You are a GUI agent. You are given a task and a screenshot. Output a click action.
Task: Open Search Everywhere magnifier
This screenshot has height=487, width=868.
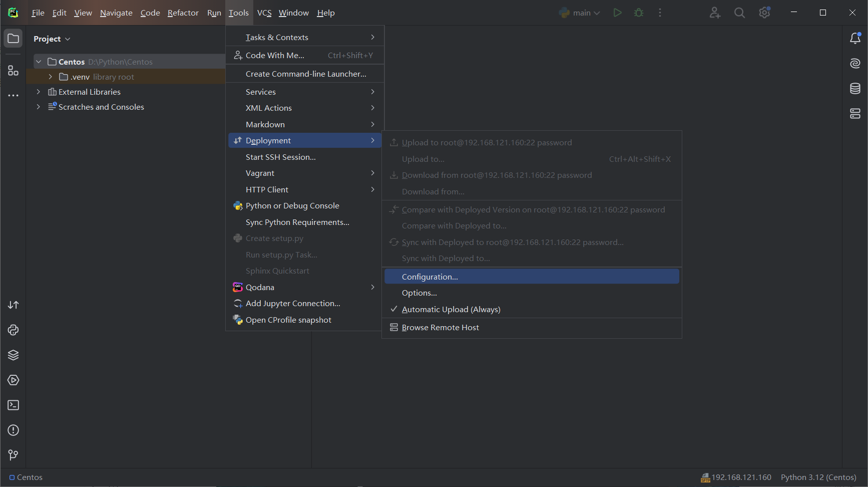point(739,13)
